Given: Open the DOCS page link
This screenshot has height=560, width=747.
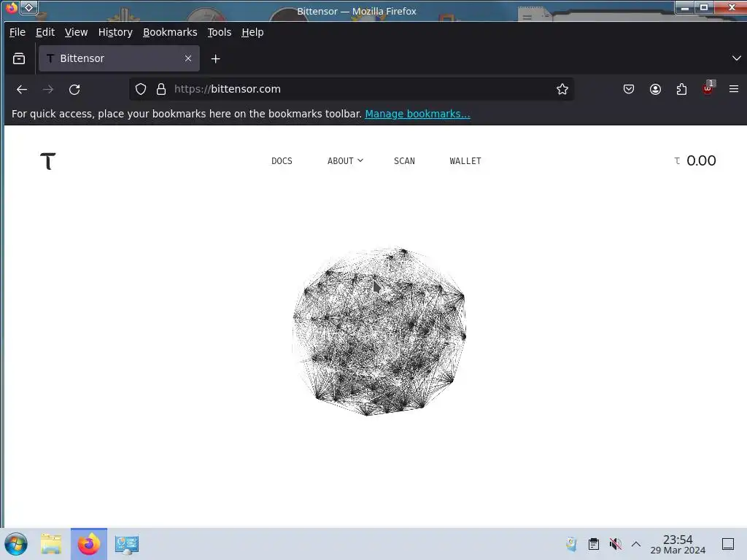Looking at the screenshot, I should [282, 161].
